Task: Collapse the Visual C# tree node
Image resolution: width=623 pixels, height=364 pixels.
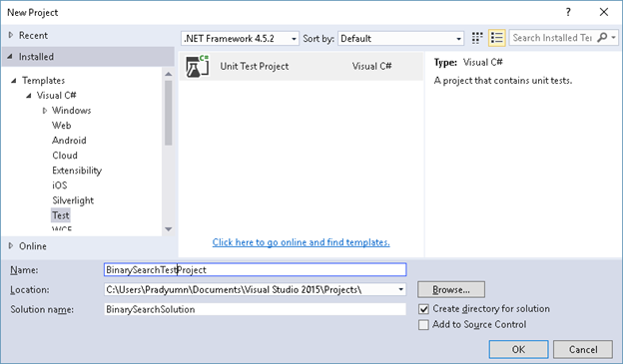Action: [29, 96]
